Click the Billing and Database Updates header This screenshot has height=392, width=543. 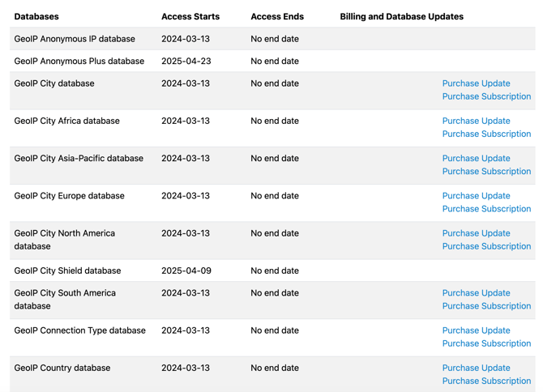[401, 16]
